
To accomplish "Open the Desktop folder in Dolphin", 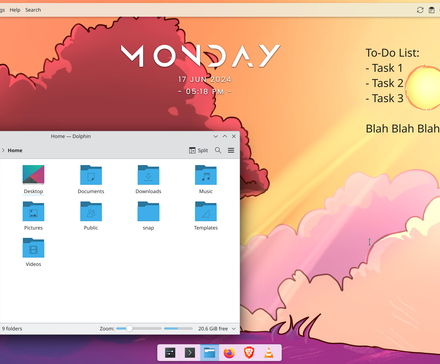I will [x=33, y=179].
